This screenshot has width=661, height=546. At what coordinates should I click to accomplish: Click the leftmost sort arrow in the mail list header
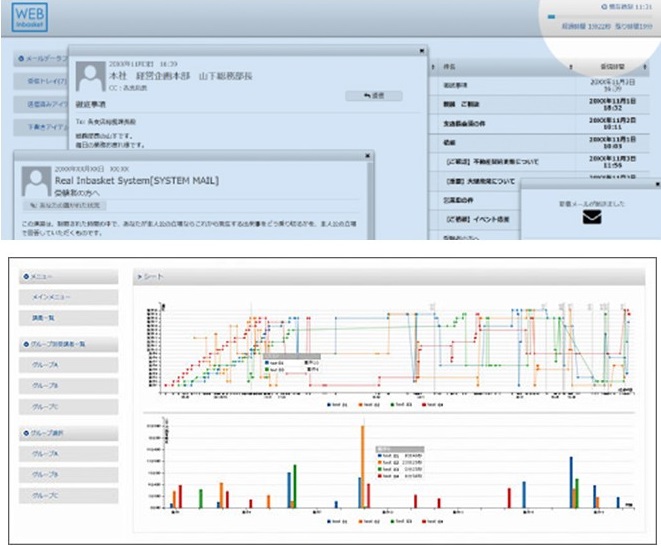[433, 67]
